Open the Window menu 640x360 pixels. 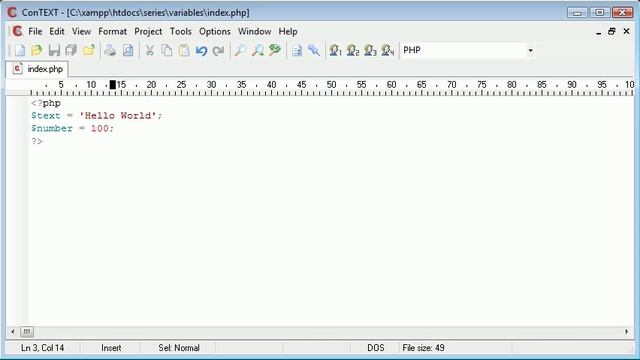(x=254, y=31)
